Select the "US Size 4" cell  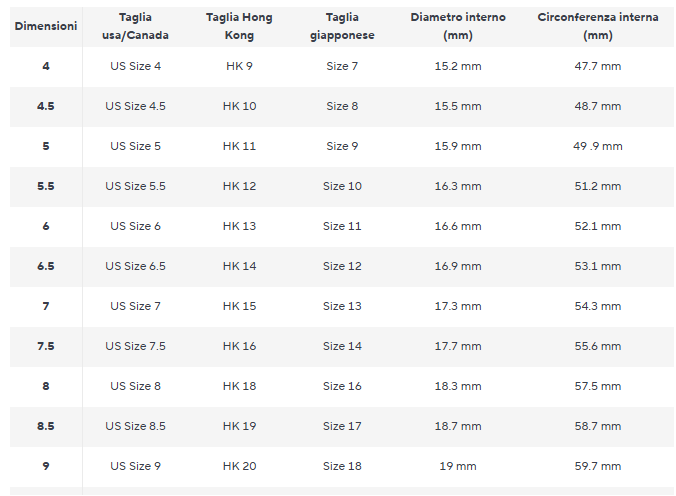[135, 66]
